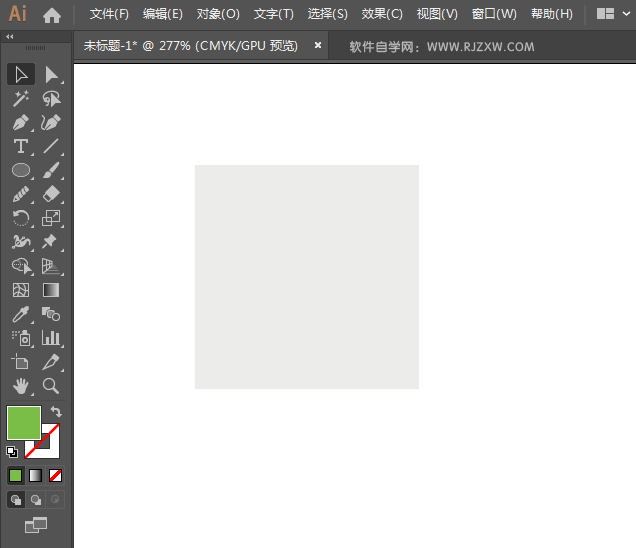Select the Hand tool
Image resolution: width=636 pixels, height=548 pixels.
(21, 386)
